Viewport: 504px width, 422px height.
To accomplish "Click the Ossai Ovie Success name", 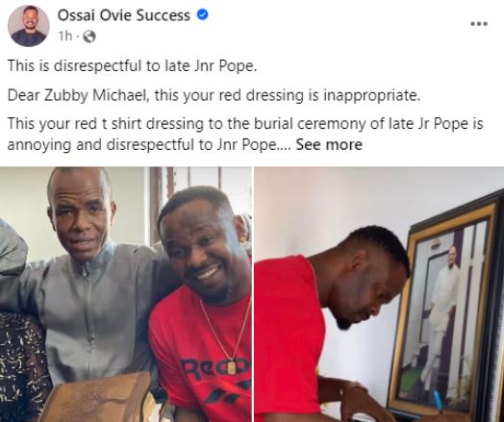I will (x=124, y=15).
